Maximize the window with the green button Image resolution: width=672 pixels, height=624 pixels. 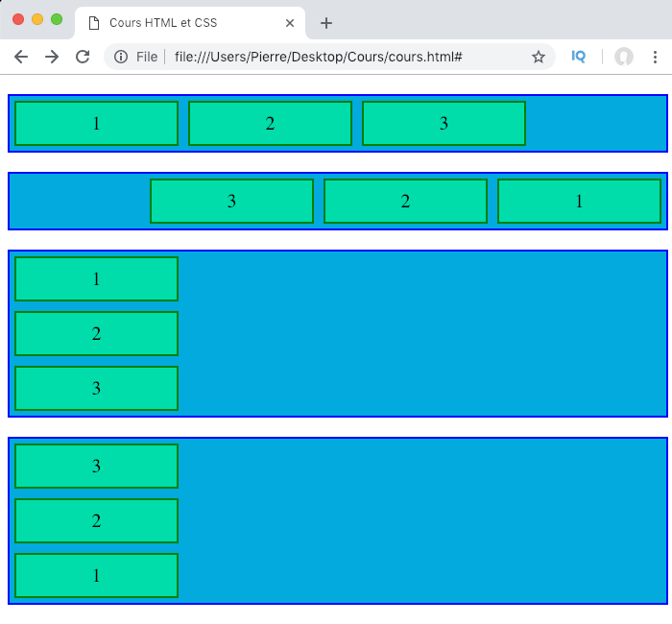tap(57, 19)
